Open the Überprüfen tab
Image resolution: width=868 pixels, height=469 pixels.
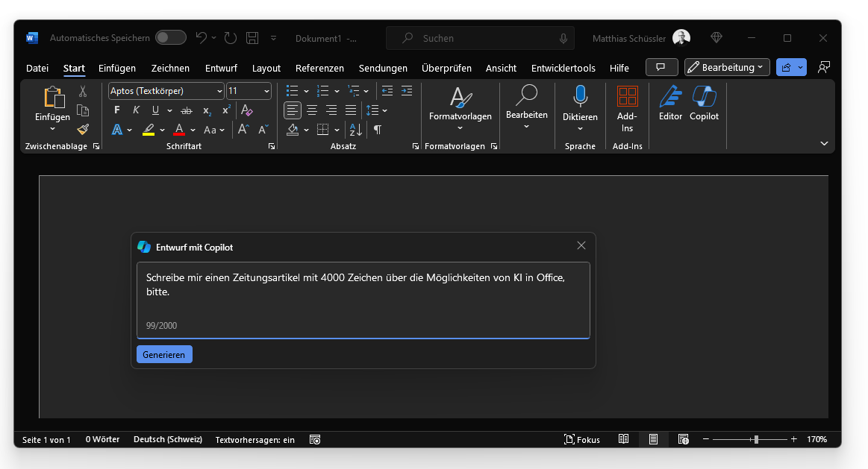[x=446, y=68]
